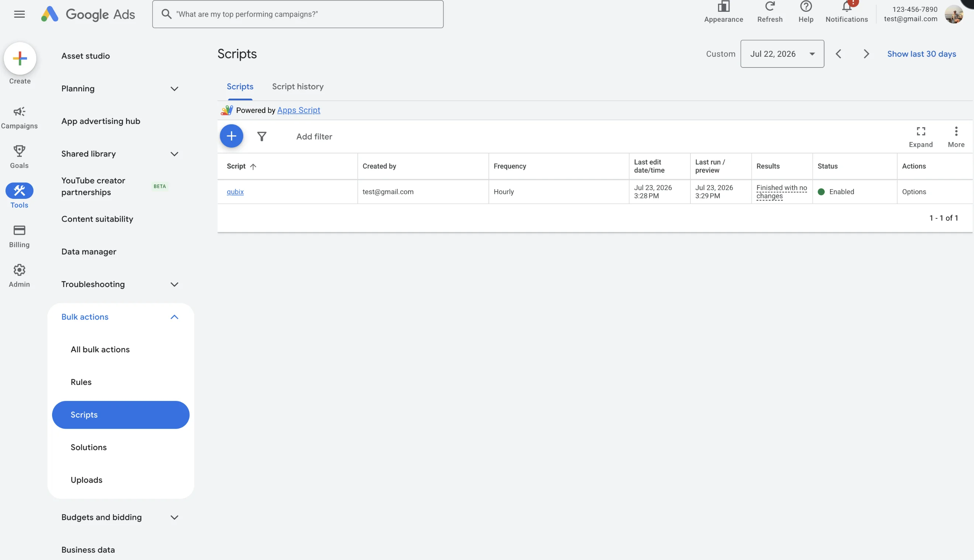Open Business data

click(x=88, y=550)
